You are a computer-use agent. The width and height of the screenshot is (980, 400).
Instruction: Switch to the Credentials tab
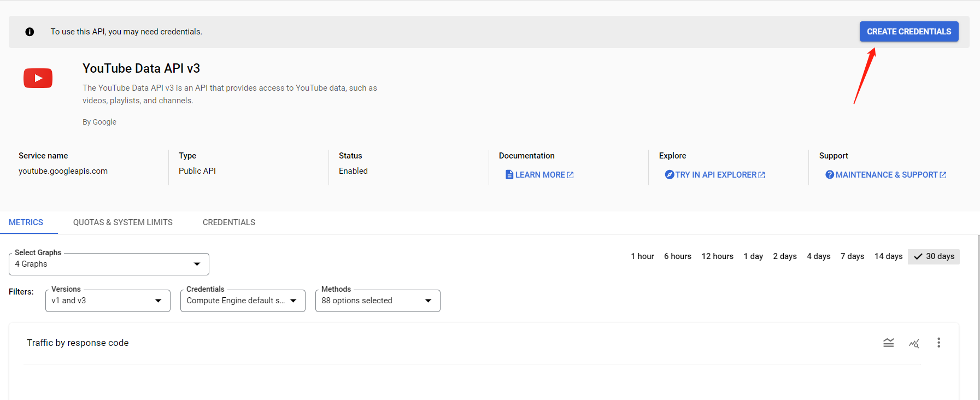tap(229, 222)
